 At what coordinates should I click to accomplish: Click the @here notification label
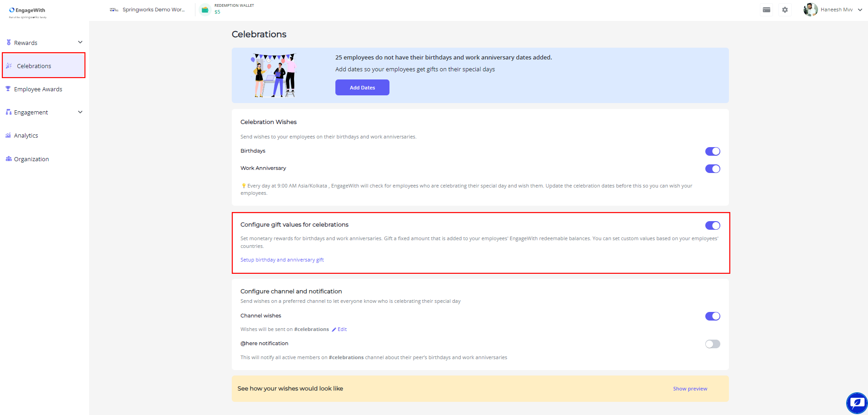coord(264,343)
